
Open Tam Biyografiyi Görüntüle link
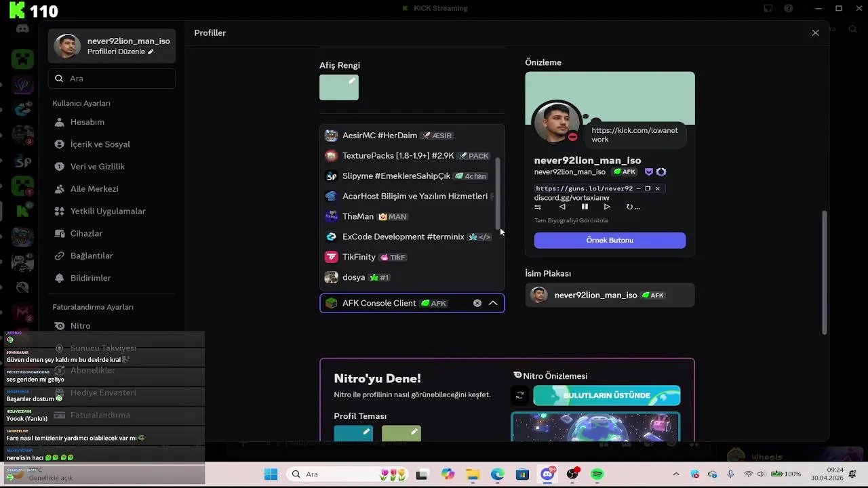(x=571, y=220)
